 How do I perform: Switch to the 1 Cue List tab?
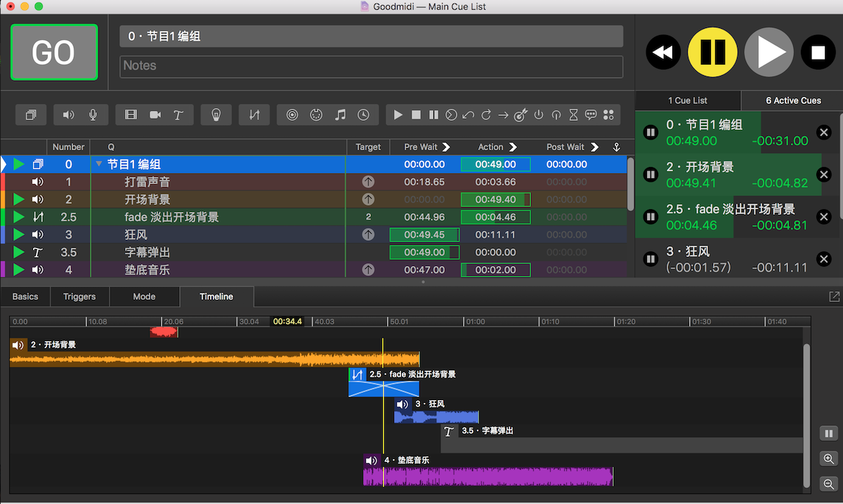point(688,100)
